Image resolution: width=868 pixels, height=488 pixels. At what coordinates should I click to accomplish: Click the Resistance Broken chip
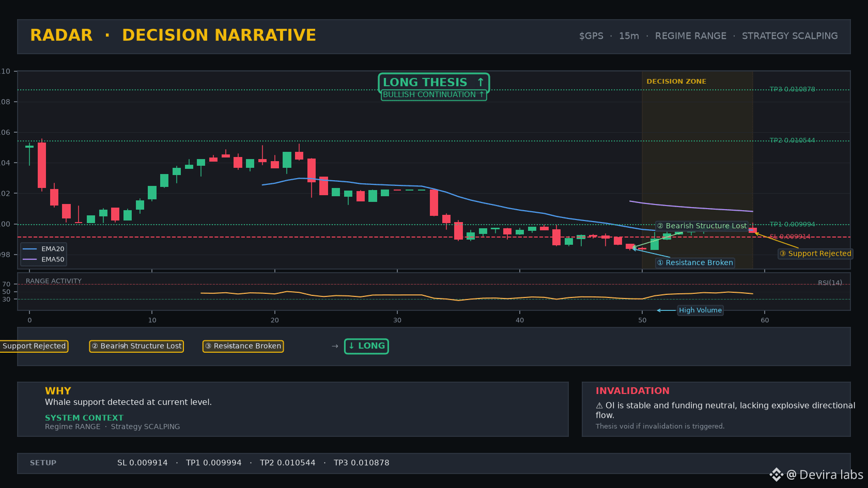pos(243,346)
